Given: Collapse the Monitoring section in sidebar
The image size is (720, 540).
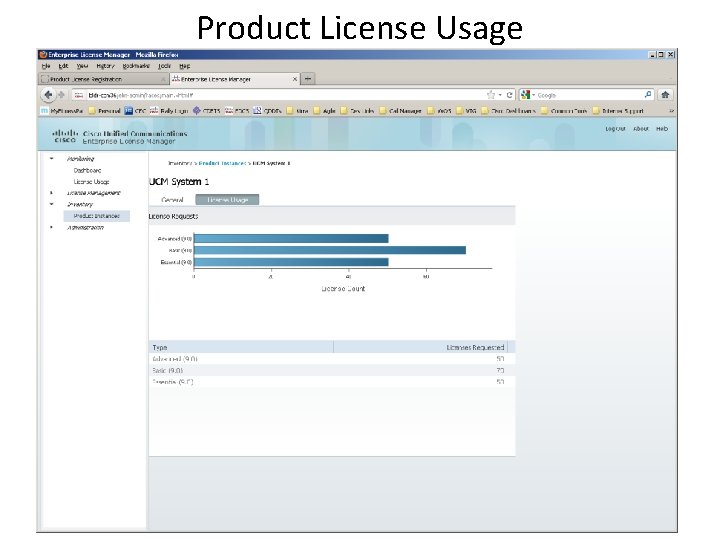Looking at the screenshot, I should click(51, 158).
